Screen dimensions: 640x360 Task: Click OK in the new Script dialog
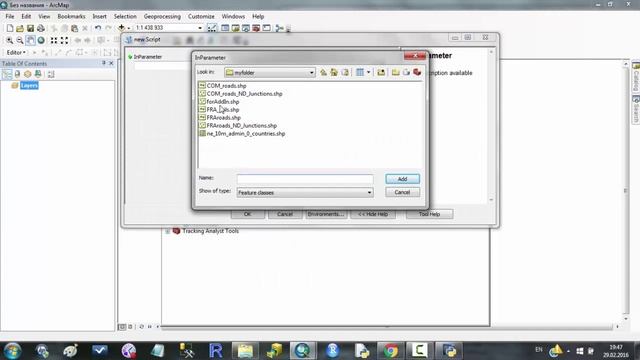click(248, 214)
